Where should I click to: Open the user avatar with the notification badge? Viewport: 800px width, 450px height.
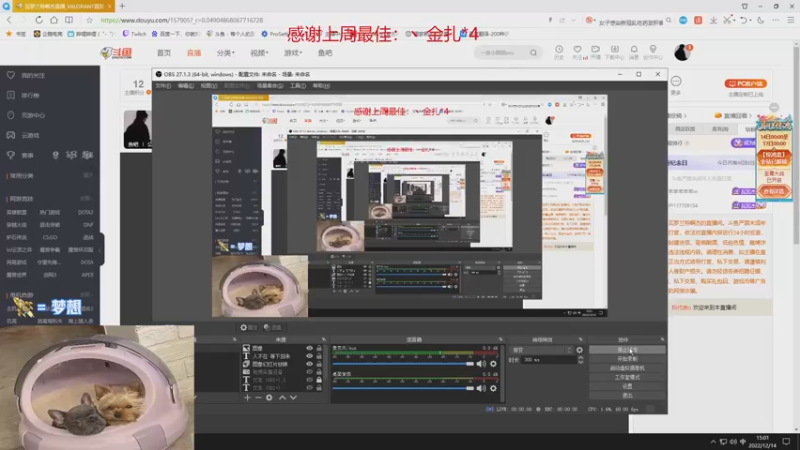pos(683,52)
